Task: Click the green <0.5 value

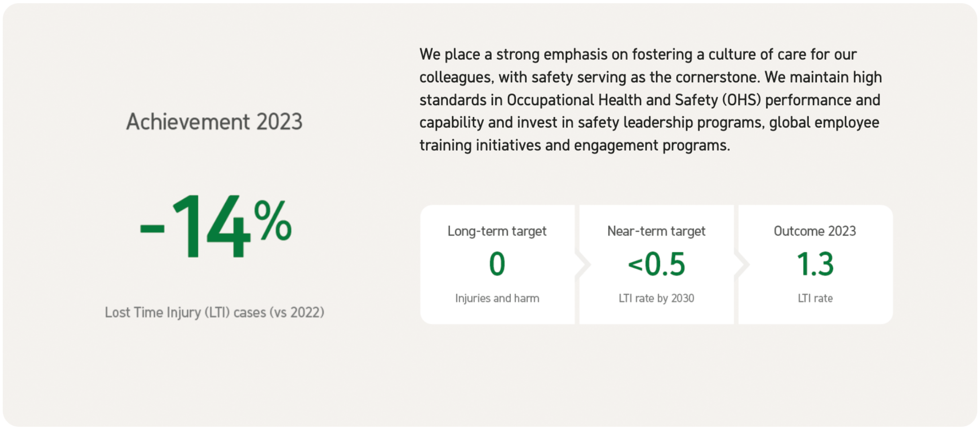Action: click(x=656, y=264)
